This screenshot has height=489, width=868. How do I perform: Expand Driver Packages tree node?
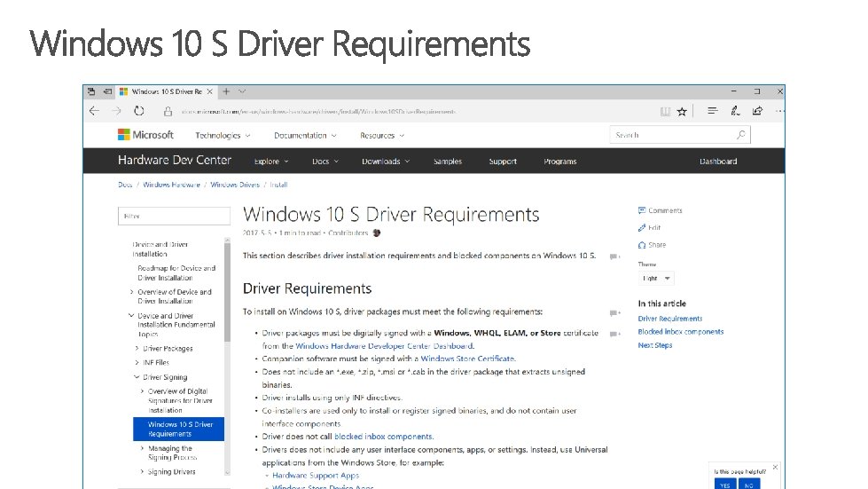137,349
